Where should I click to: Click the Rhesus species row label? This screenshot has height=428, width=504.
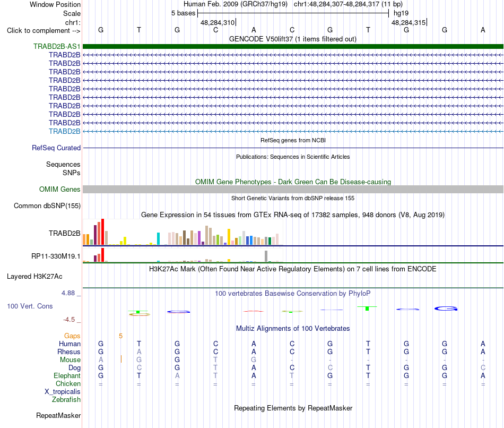[x=69, y=352]
